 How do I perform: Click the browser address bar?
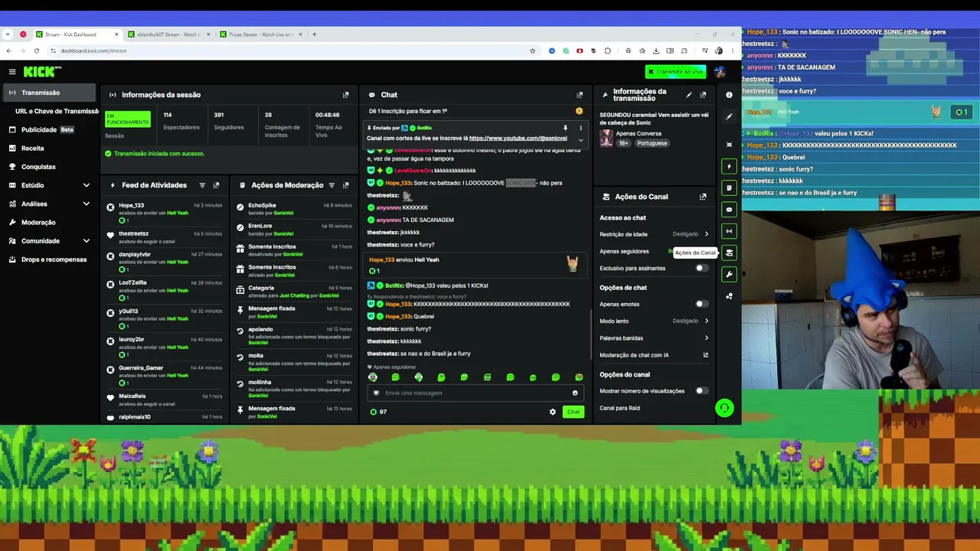click(x=287, y=51)
